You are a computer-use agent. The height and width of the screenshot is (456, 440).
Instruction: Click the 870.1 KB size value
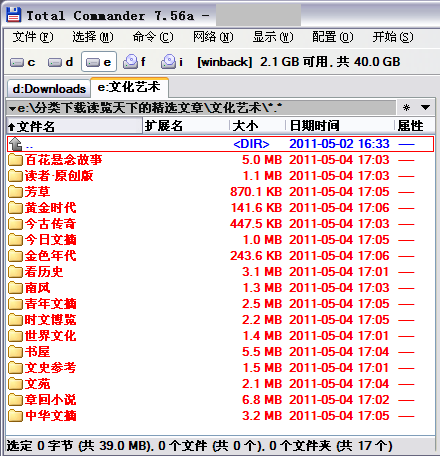pyautogui.click(x=256, y=192)
